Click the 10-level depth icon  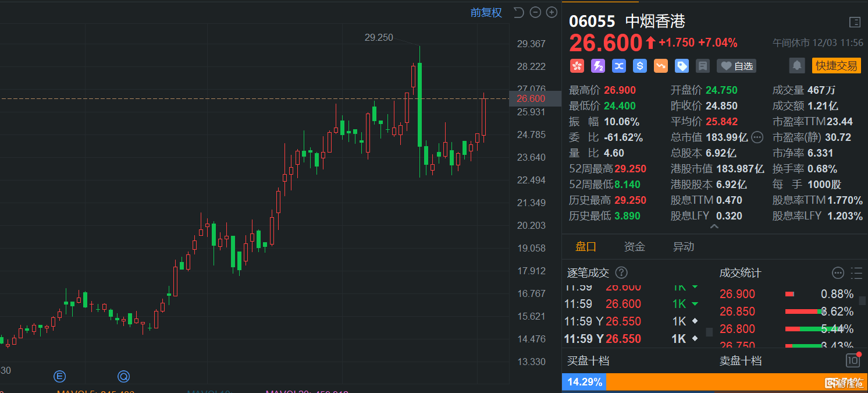(852, 360)
